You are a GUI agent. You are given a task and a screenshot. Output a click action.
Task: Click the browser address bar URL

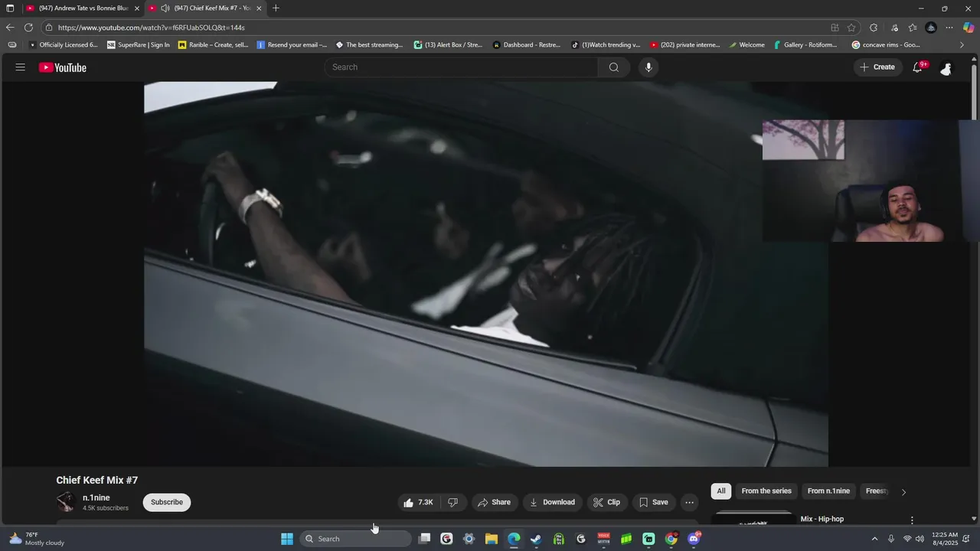[152, 28]
